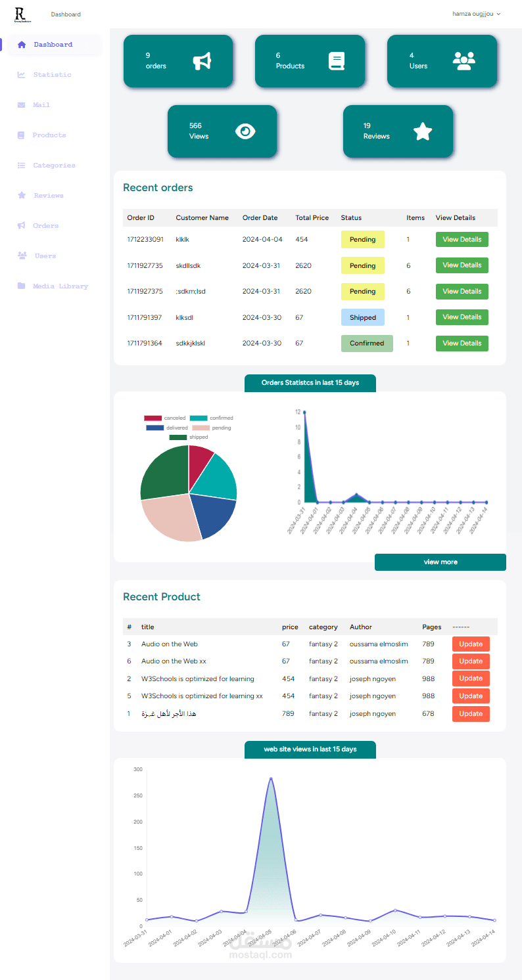522x980 pixels.
Task: Click the megaphone icon on orders card
Action: click(202, 61)
